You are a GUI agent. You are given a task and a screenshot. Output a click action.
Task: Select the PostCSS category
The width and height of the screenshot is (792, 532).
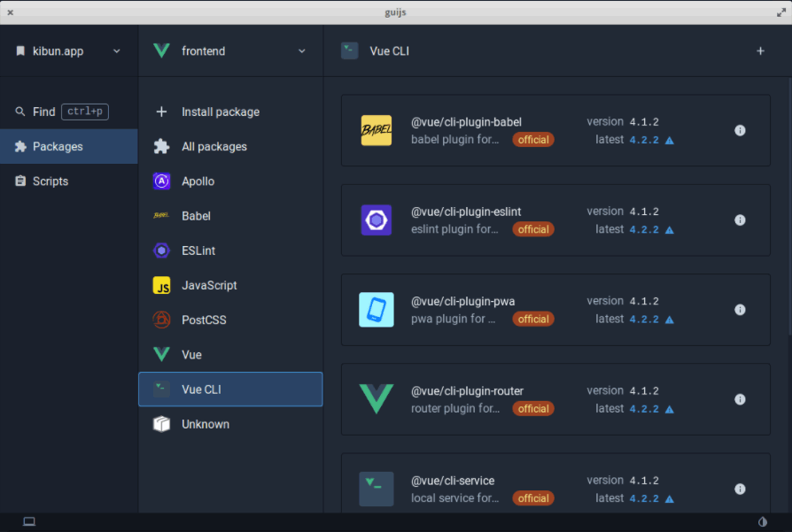pyautogui.click(x=204, y=320)
